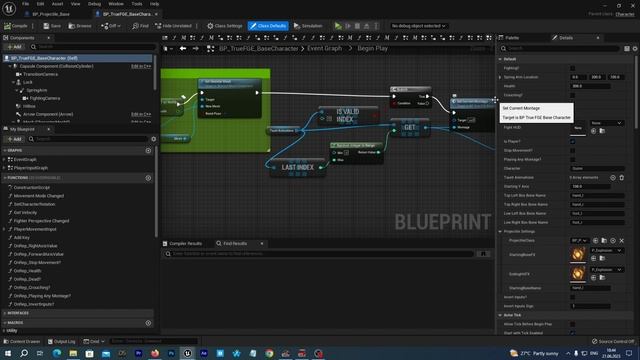Collapse the Interfaces section
Viewport: 640px width, 360px height.
coord(4,313)
